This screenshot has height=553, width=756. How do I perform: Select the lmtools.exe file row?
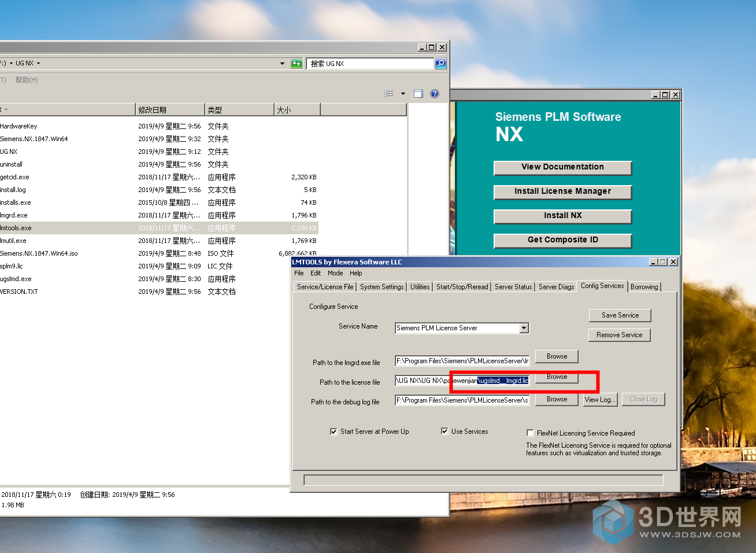(x=159, y=228)
